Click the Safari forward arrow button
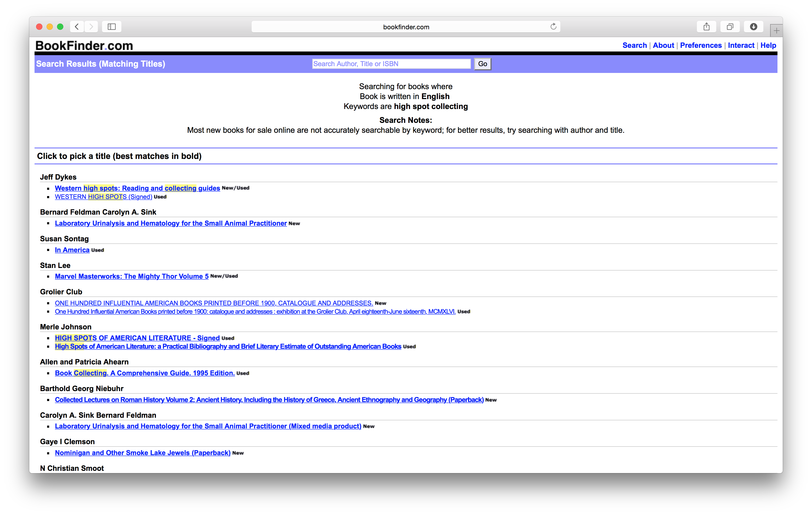812x515 pixels. [x=91, y=27]
